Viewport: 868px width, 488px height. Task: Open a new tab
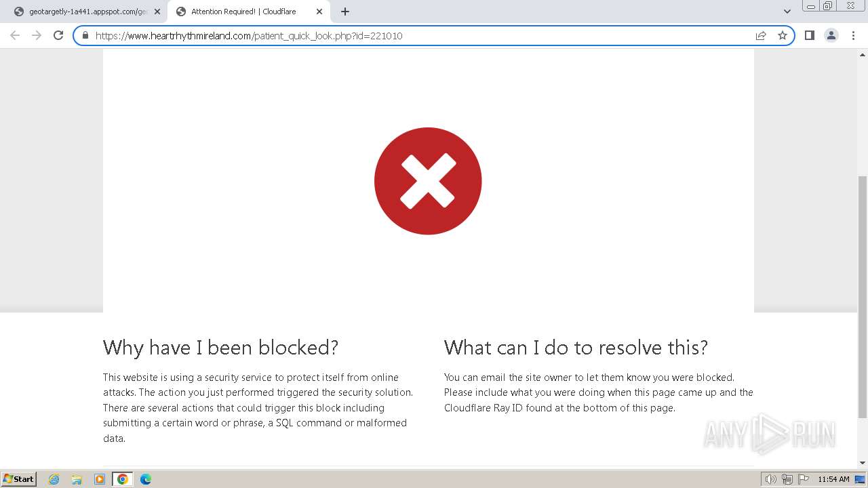pos(345,12)
